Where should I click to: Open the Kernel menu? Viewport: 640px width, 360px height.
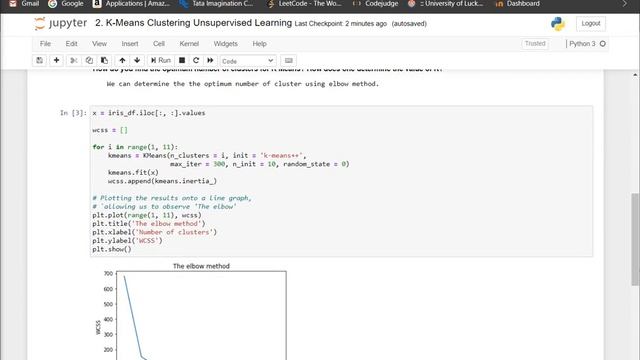point(189,44)
